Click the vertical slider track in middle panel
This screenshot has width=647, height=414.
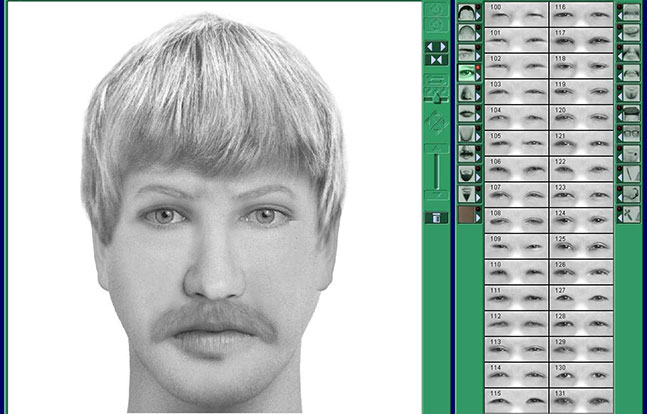click(x=437, y=170)
